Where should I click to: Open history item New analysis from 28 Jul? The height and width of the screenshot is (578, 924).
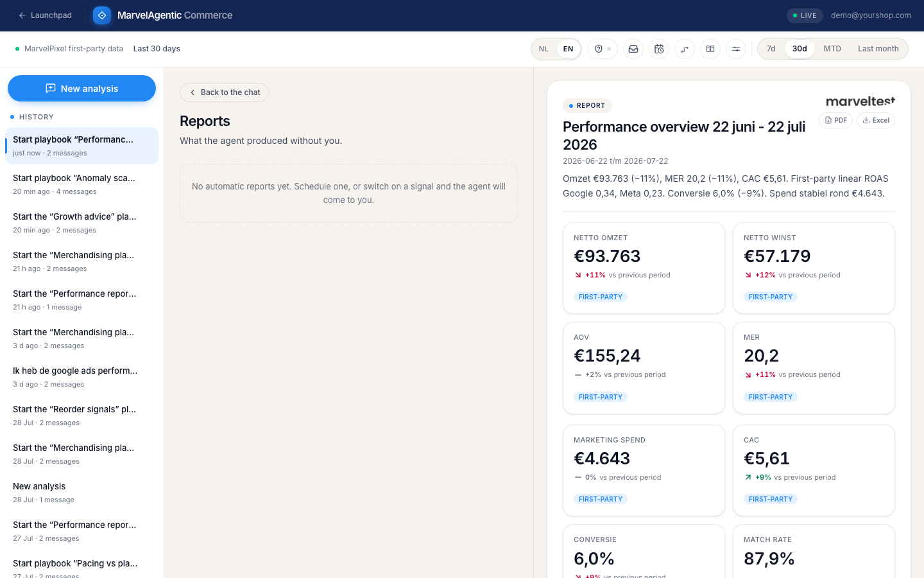coord(81,493)
